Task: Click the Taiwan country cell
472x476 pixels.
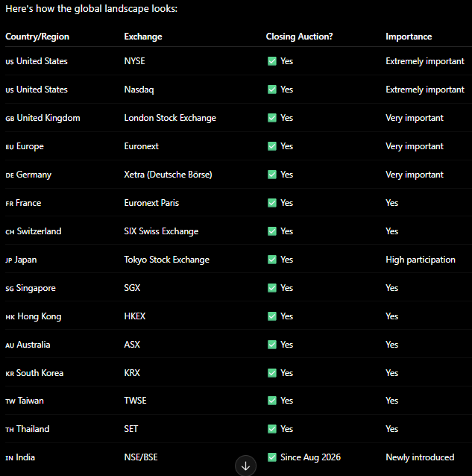Action: tap(25, 401)
